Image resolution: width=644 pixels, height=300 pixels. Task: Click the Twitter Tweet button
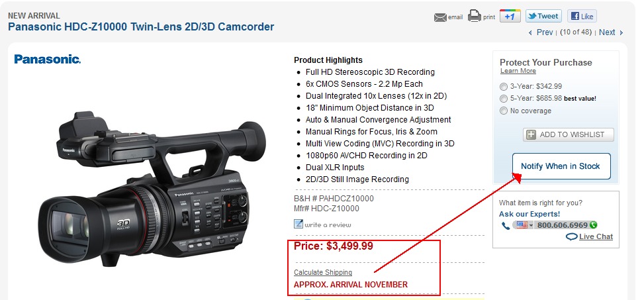[543, 16]
